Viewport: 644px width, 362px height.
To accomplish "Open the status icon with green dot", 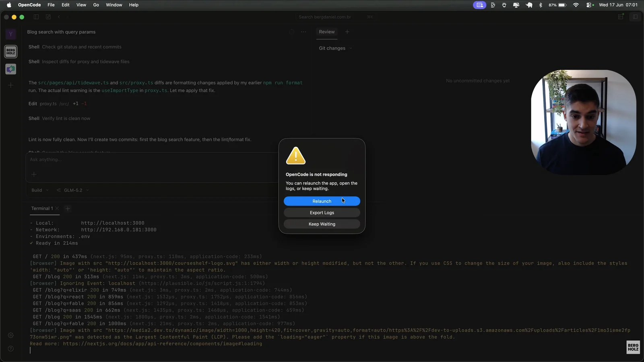I will pyautogui.click(x=621, y=17).
